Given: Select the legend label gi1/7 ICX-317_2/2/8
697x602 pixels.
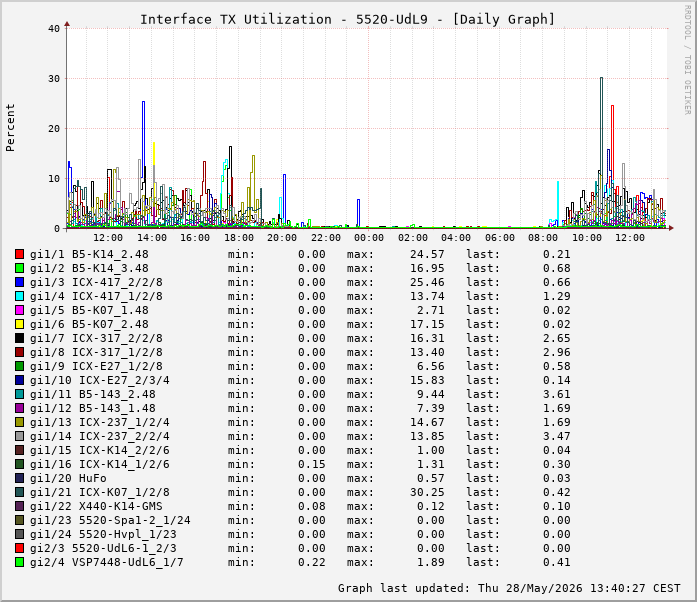Looking at the screenshot, I should click(96, 338).
